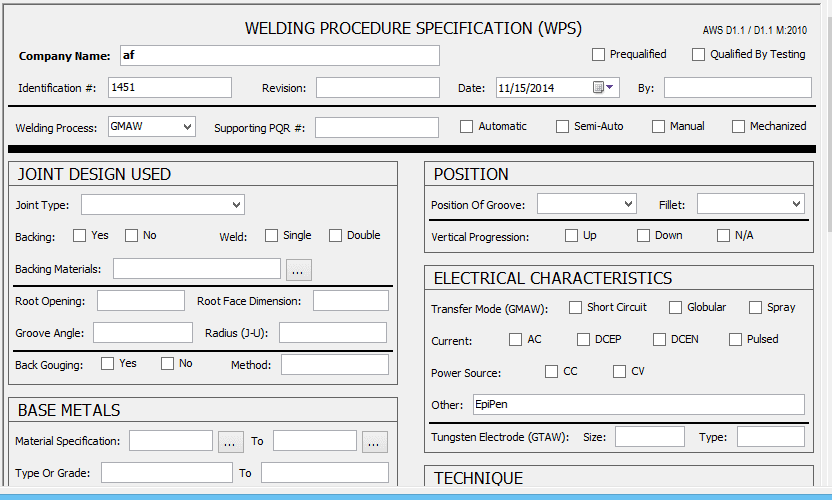Open first Material Specification ellipsis button
This screenshot has width=832, height=500.
click(x=231, y=442)
